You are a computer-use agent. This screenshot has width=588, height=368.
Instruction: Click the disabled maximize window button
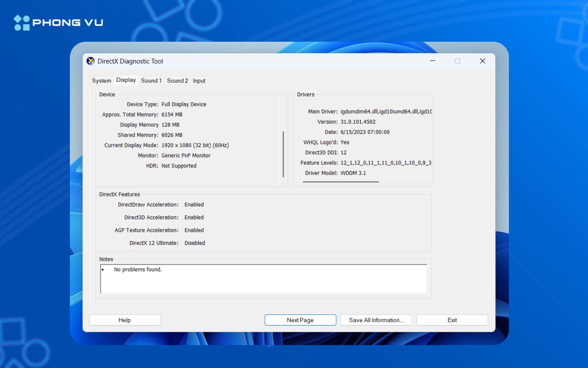click(457, 61)
